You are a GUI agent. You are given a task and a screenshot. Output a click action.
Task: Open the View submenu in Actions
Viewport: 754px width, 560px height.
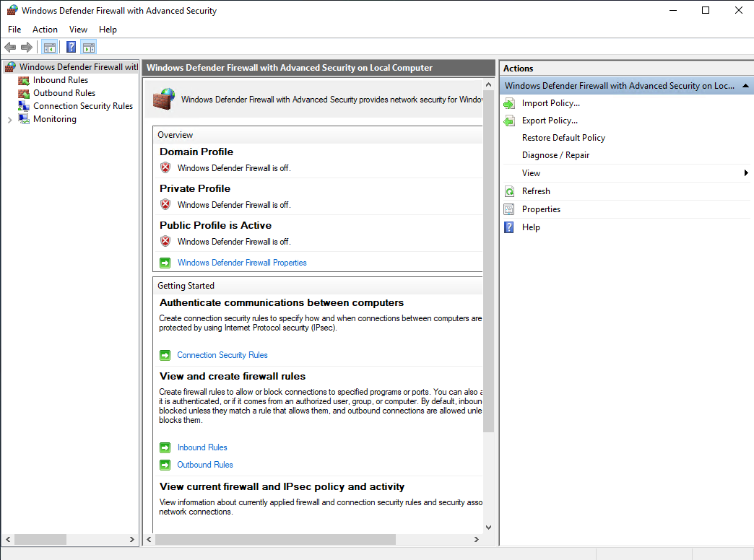click(x=531, y=172)
